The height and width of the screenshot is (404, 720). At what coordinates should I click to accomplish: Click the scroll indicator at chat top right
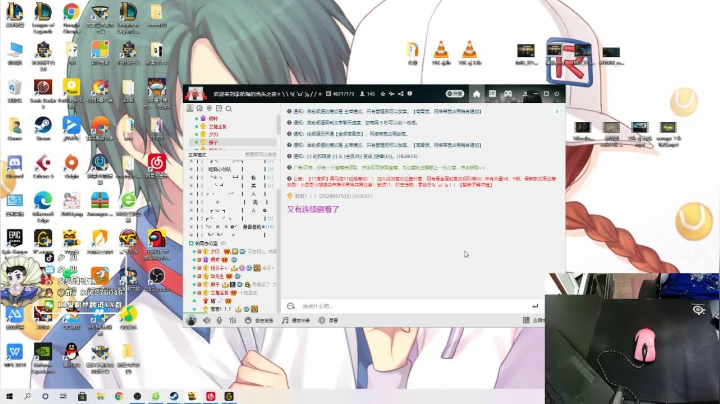[x=557, y=112]
